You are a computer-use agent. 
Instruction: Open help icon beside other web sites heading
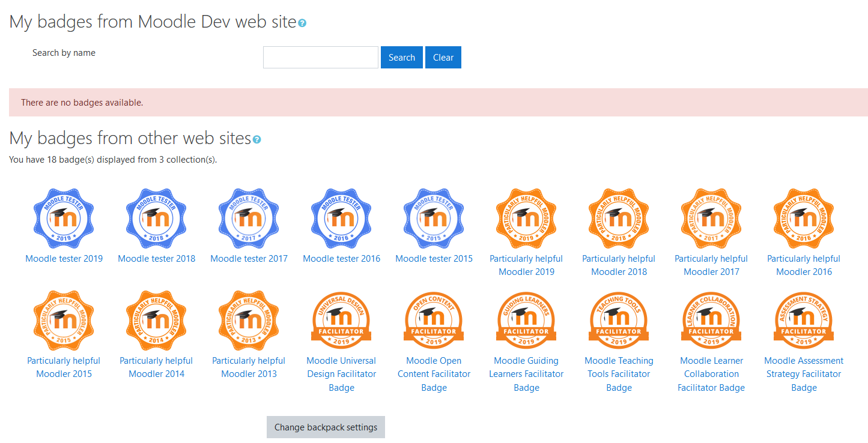point(257,140)
